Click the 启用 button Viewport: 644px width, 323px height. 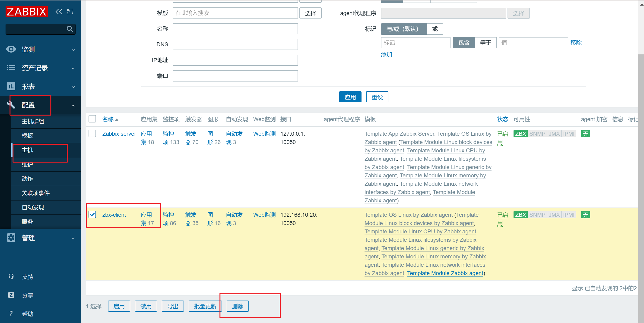click(x=119, y=306)
